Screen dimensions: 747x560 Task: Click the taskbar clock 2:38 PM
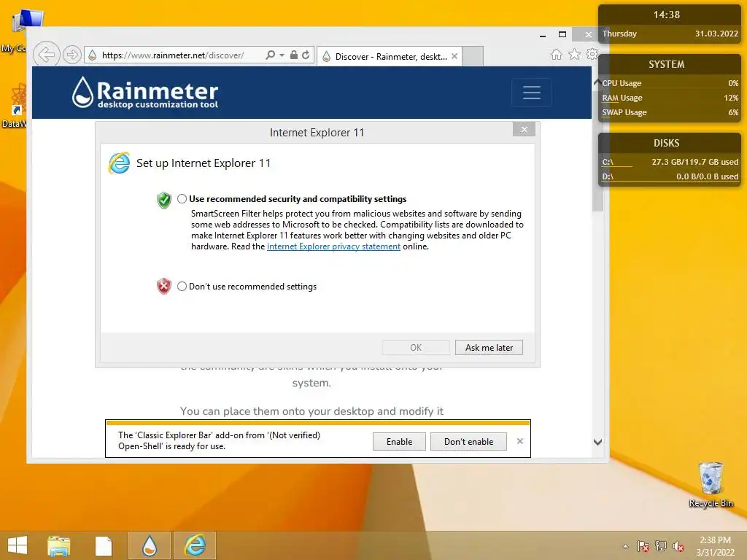coord(715,546)
